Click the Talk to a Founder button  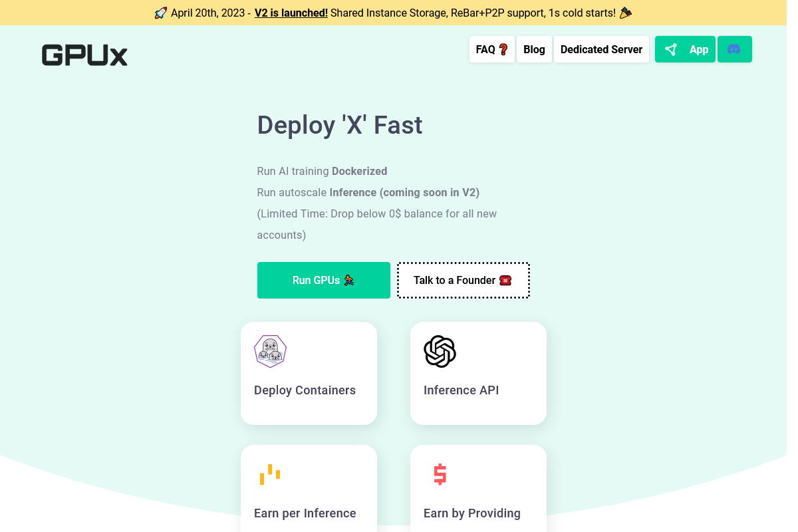pyautogui.click(x=463, y=280)
